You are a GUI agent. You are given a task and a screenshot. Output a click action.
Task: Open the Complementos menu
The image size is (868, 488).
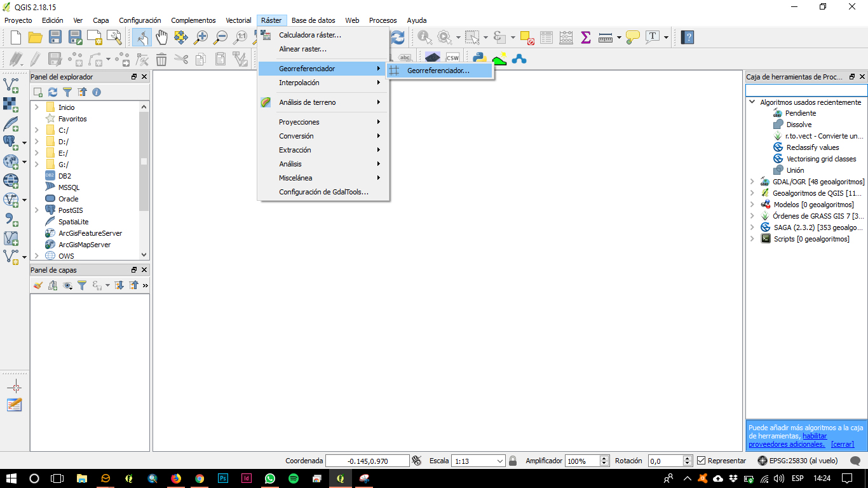tap(193, 20)
